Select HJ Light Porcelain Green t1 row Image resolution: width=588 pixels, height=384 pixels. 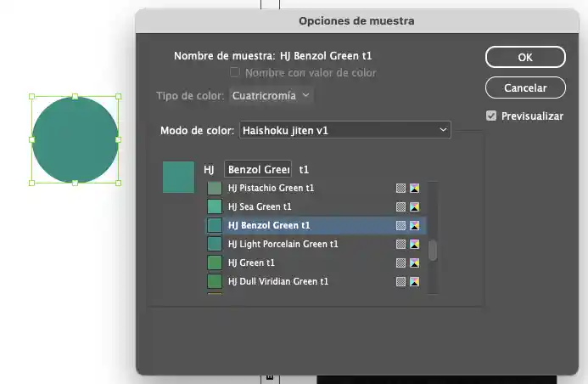click(316, 244)
